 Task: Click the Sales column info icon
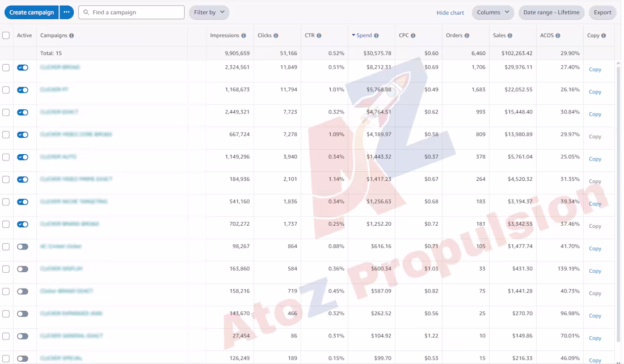[x=510, y=35]
